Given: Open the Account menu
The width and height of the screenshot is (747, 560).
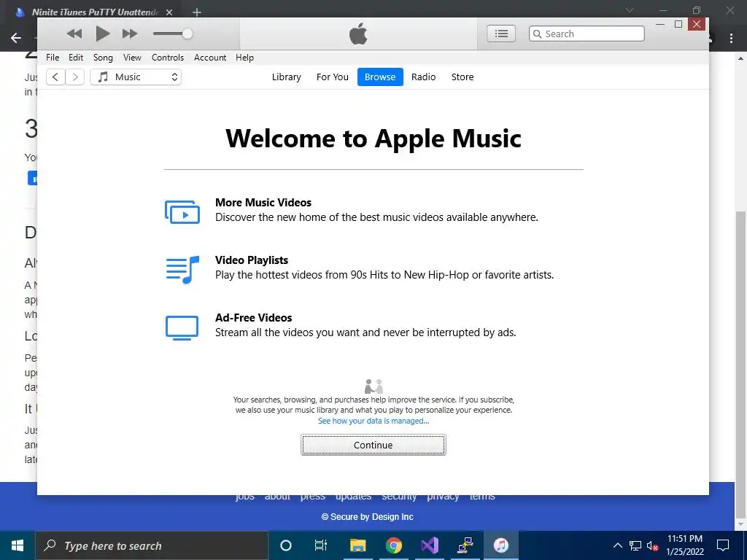Looking at the screenshot, I should (x=210, y=58).
